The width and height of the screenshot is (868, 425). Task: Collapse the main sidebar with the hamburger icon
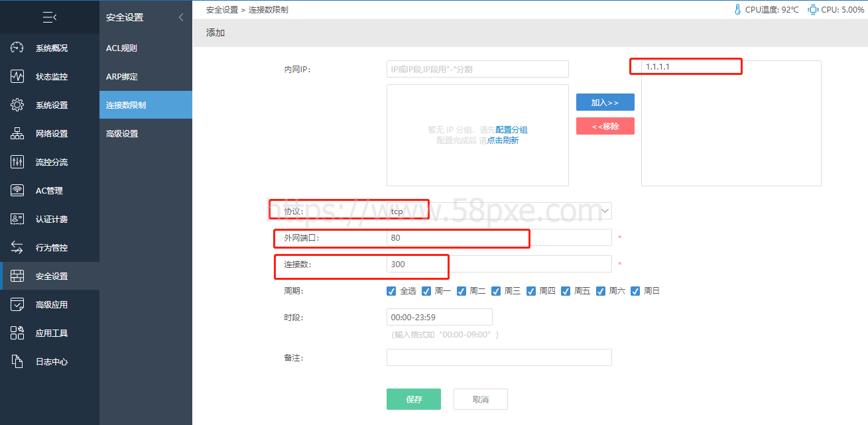[x=49, y=17]
